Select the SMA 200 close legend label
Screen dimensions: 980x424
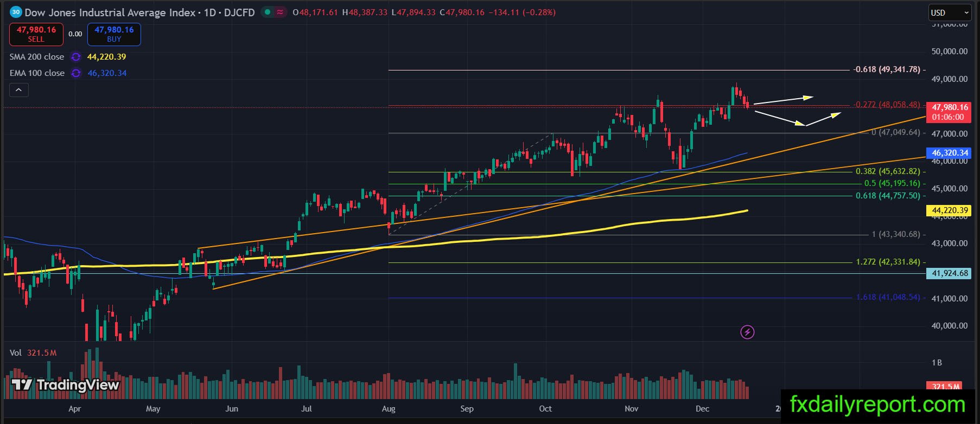[x=37, y=57]
